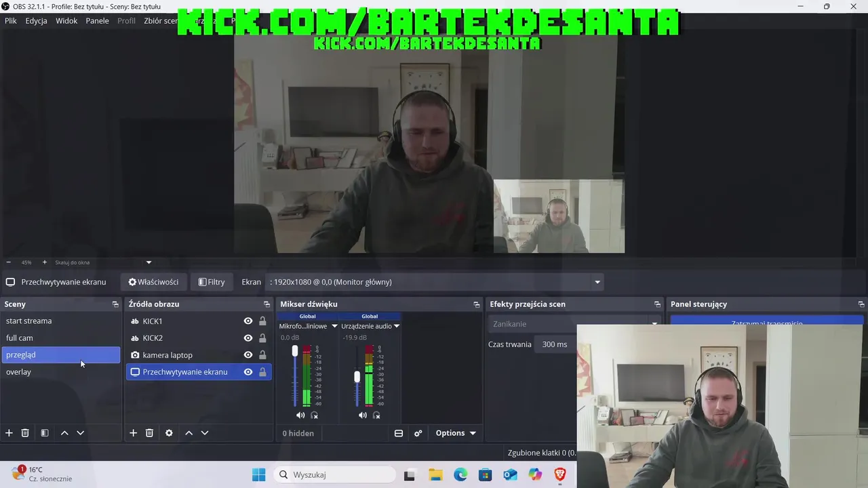Open the Windows Start menu
The image size is (868, 488).
259,474
